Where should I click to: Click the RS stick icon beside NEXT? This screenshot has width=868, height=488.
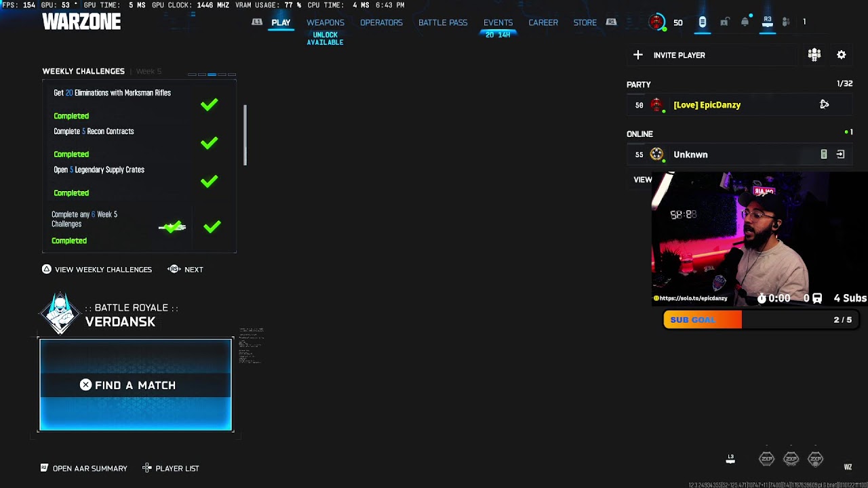point(174,269)
